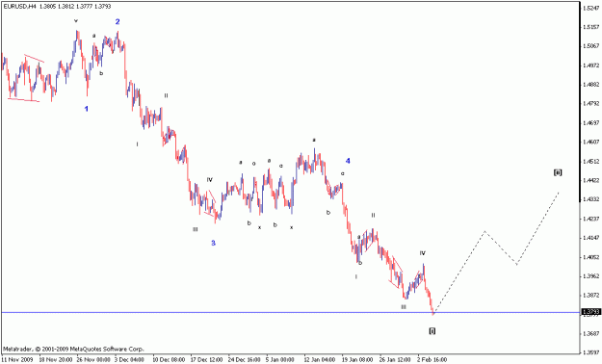Click the 1.4607 price scale value

tap(591, 143)
